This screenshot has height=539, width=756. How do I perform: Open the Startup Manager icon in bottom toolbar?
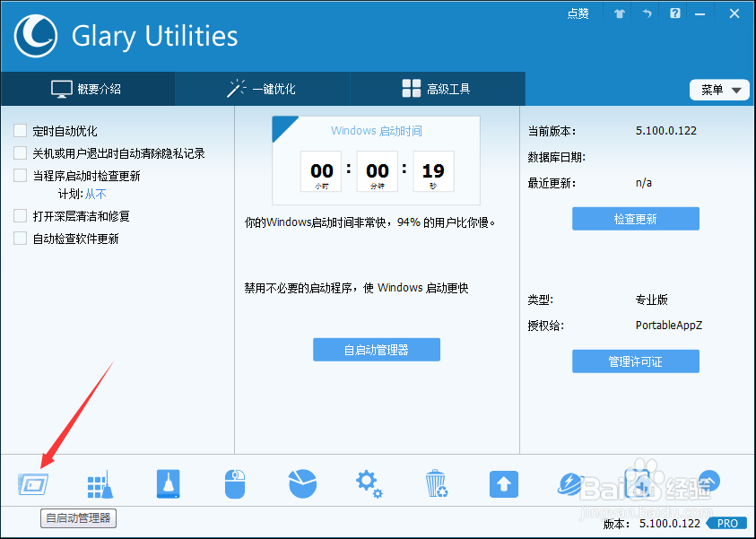(33, 483)
